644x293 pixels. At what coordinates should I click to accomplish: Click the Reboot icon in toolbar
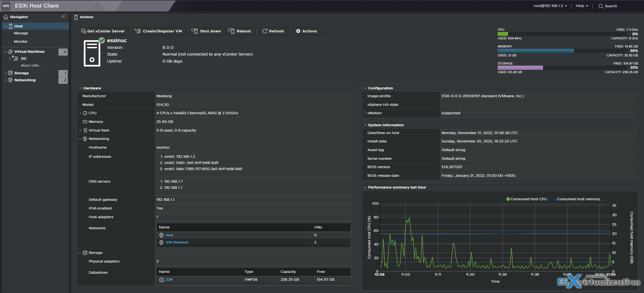coord(231,31)
